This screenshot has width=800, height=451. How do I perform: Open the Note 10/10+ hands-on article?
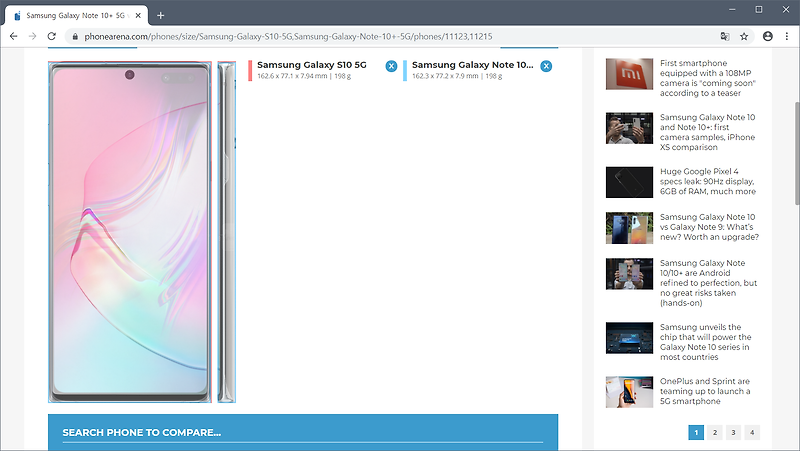click(x=708, y=283)
